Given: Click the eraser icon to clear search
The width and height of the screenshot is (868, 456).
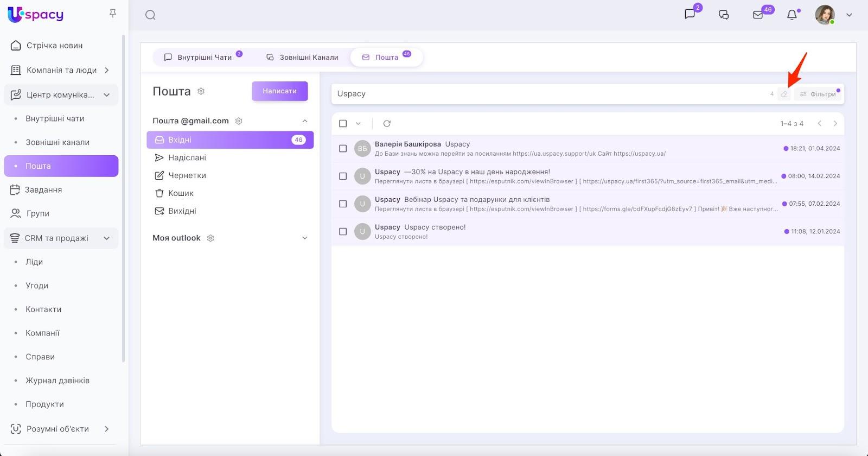Looking at the screenshot, I should (x=784, y=94).
